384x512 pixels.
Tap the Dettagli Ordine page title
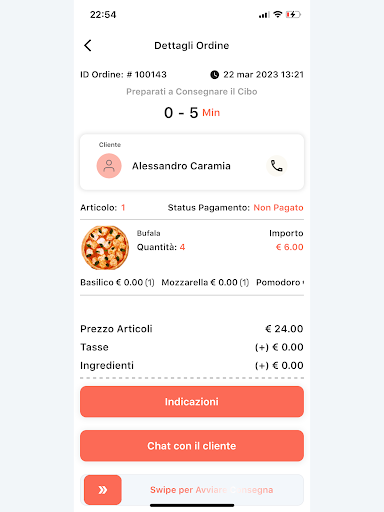(192, 46)
